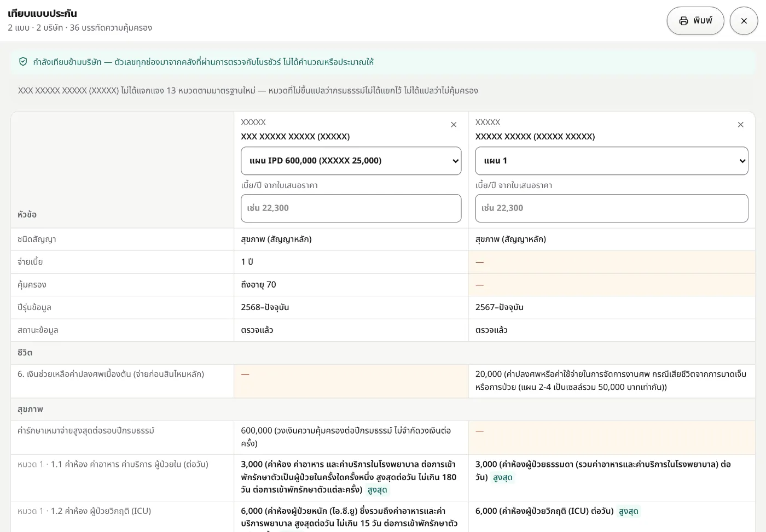
Task: Select the หมวด 1 · 1.2 ICU row label
Action: [84, 511]
